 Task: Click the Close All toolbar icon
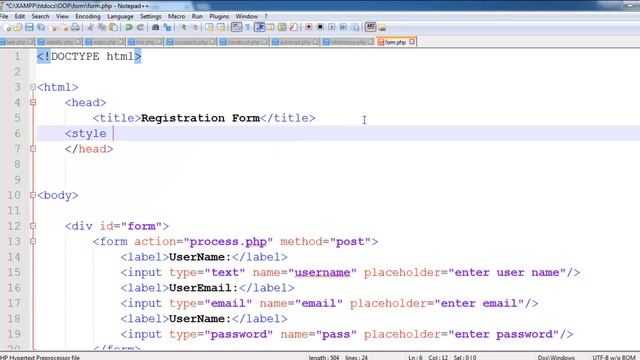pyautogui.click(x=64, y=27)
